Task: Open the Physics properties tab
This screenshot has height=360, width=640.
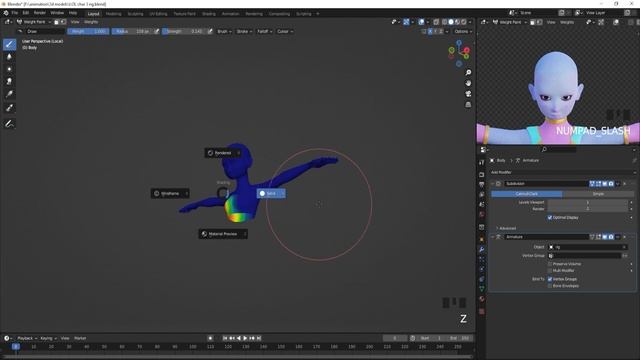Action: click(482, 269)
